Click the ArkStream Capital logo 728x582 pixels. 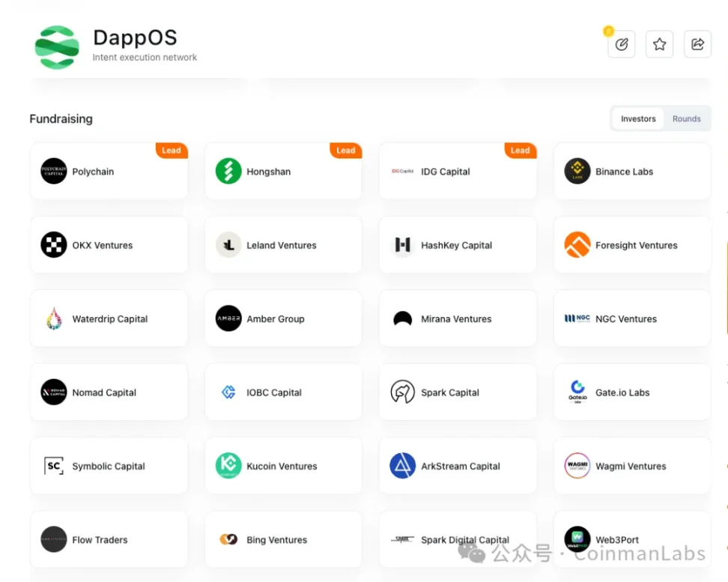point(402,466)
